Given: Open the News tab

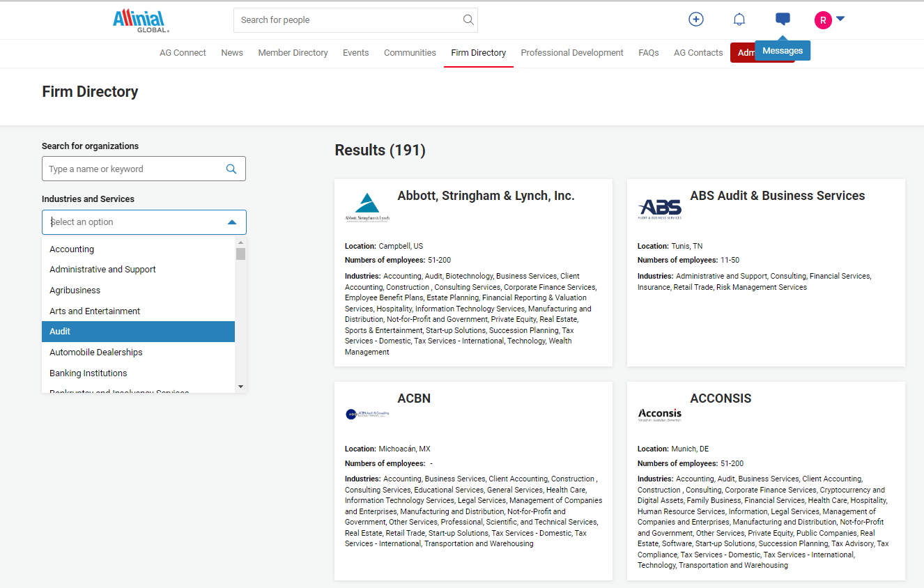Looking at the screenshot, I should pos(232,53).
